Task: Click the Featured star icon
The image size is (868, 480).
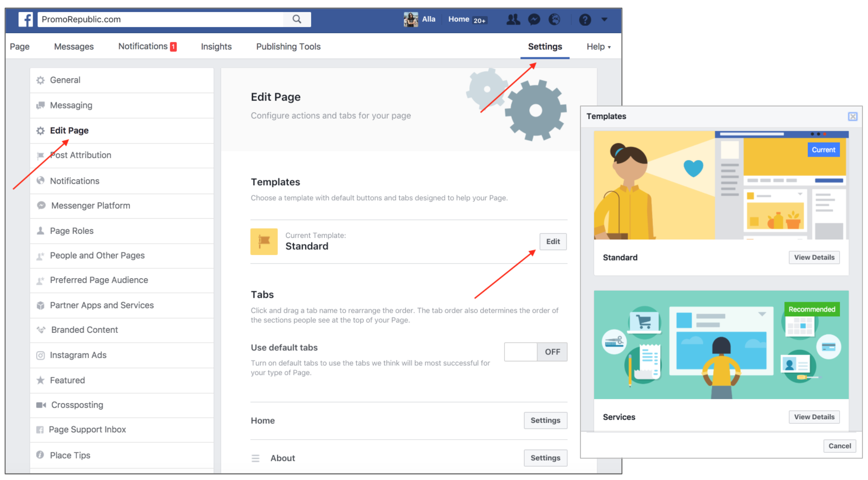Action: click(41, 380)
